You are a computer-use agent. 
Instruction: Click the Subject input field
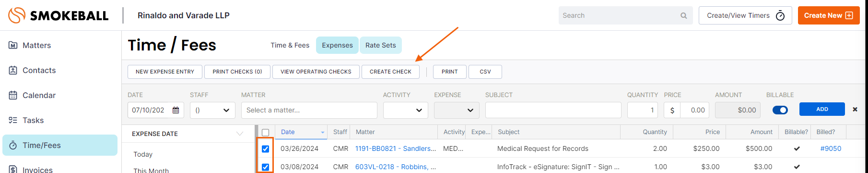click(553, 110)
